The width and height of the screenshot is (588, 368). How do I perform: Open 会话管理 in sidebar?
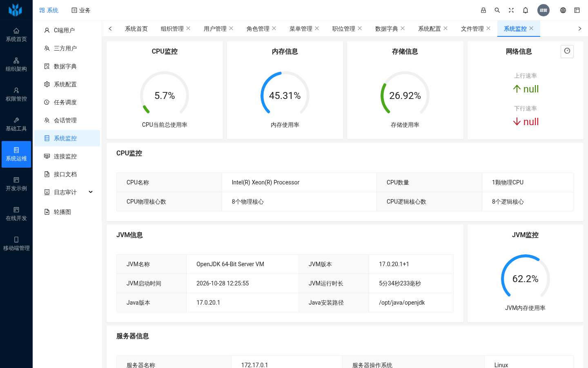click(x=67, y=120)
